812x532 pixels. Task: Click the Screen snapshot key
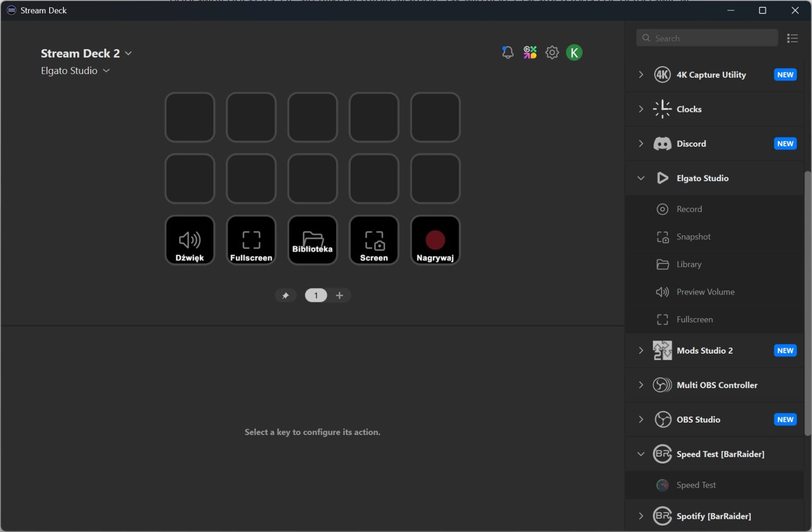(374, 240)
